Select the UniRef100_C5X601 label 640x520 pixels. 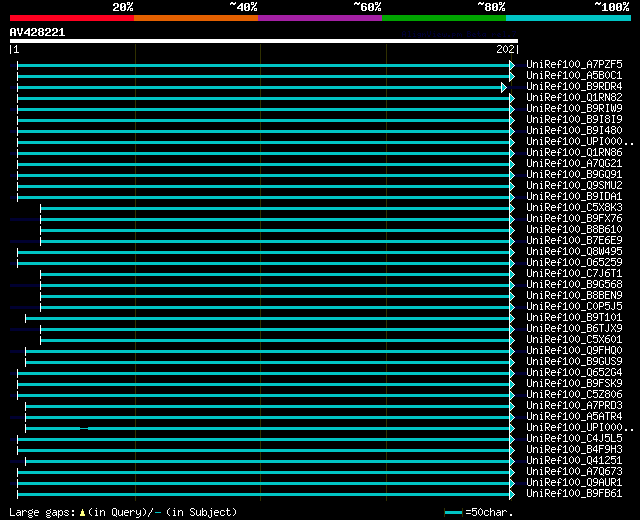click(574, 340)
